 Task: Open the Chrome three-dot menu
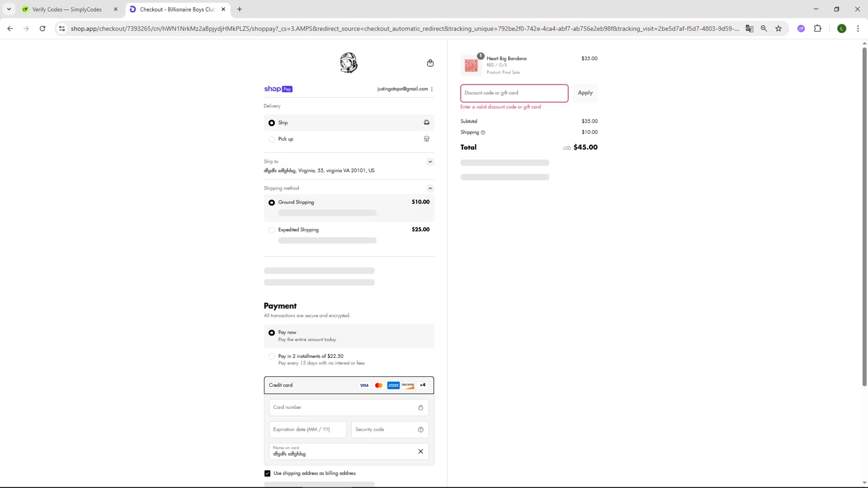pos(858,28)
